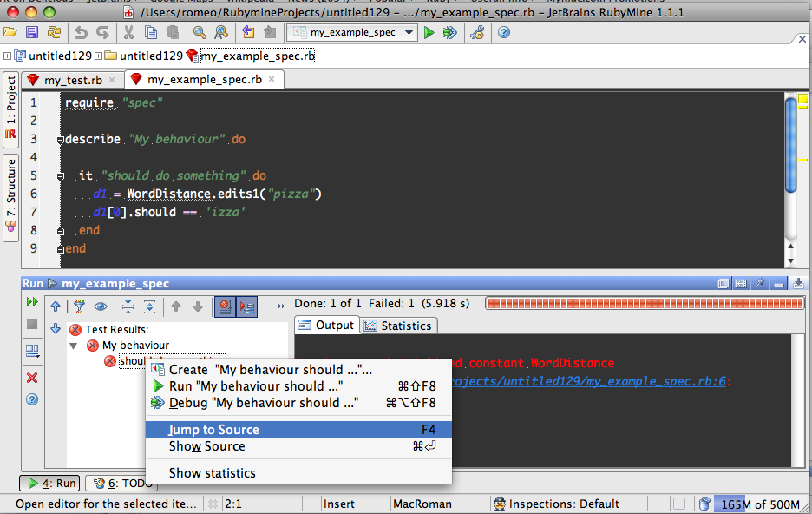
Task: Click the Save All floppy disk icon
Action: 31,32
